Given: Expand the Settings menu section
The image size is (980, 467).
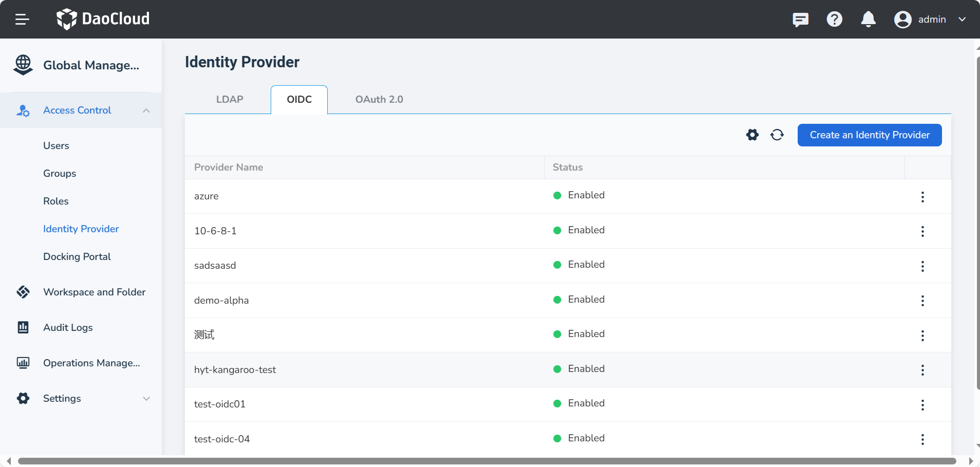Looking at the screenshot, I should (146, 399).
